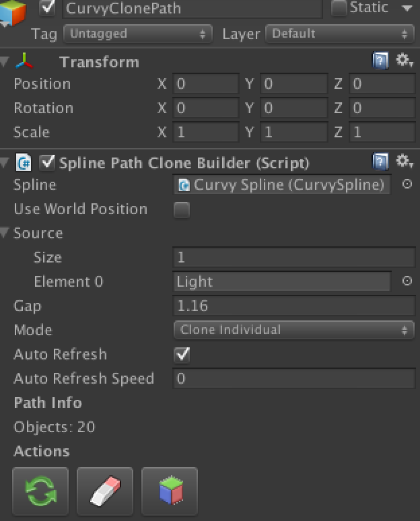Screen dimensions: 420x521
Task: Click the GameObject cube icon
Action: [x=13, y=13]
